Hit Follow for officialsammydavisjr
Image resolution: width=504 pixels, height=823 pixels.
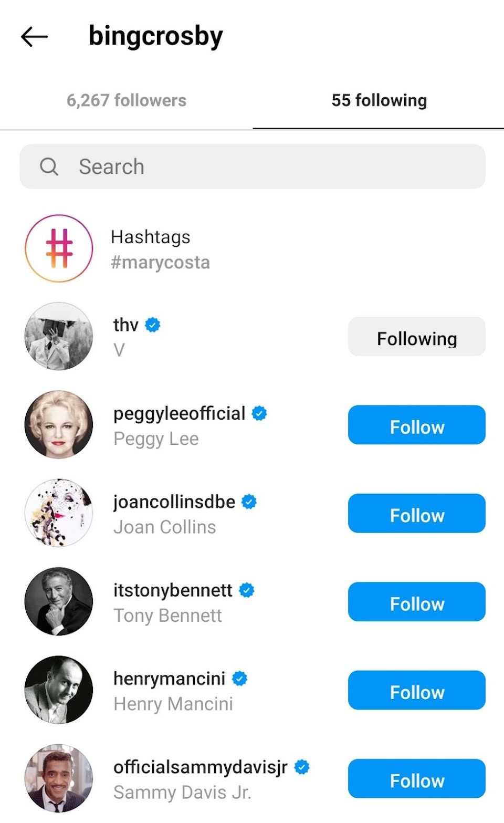coord(416,778)
